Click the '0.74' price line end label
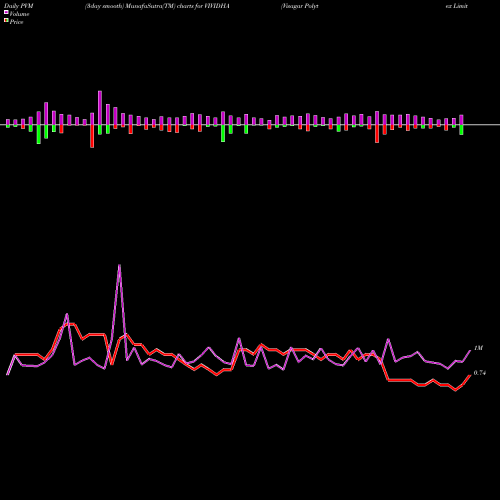 pyautogui.click(x=480, y=373)
